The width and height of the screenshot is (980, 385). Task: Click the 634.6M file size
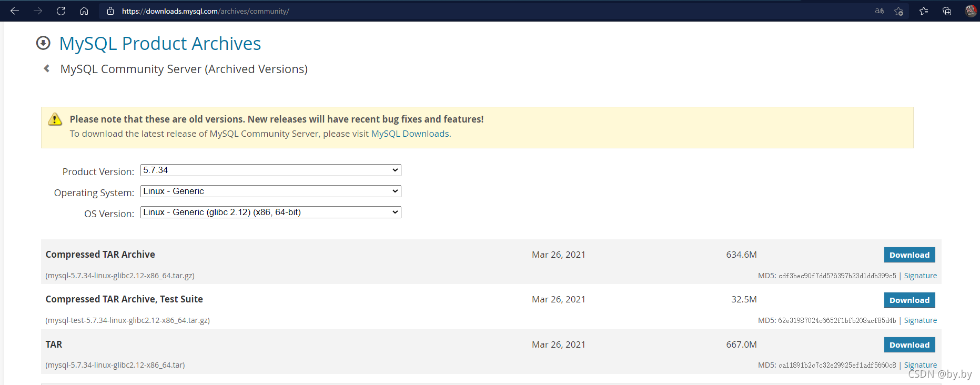click(742, 255)
